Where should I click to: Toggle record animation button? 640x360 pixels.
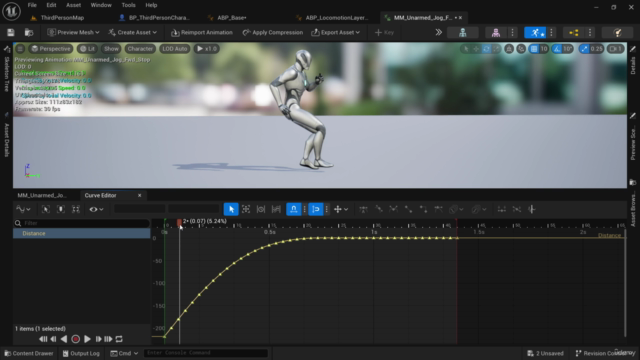click(76, 339)
